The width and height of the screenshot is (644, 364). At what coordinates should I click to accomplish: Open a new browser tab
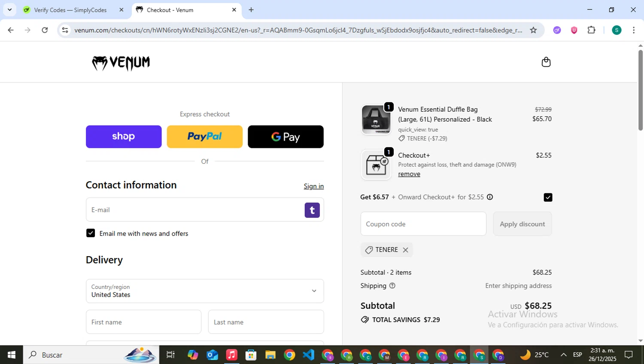[251, 10]
